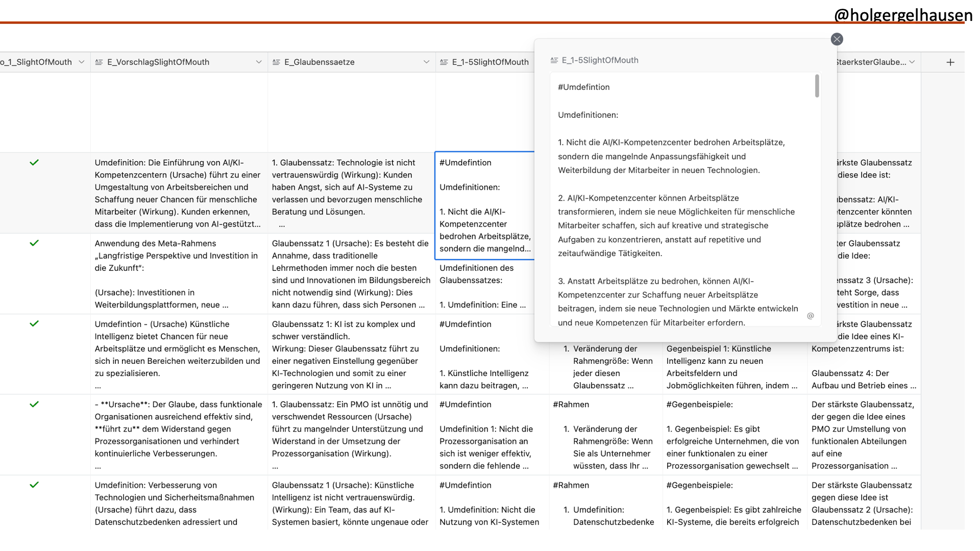Select the E_VorschlagSlightOfMouth column header
980x551 pixels.
click(x=179, y=62)
